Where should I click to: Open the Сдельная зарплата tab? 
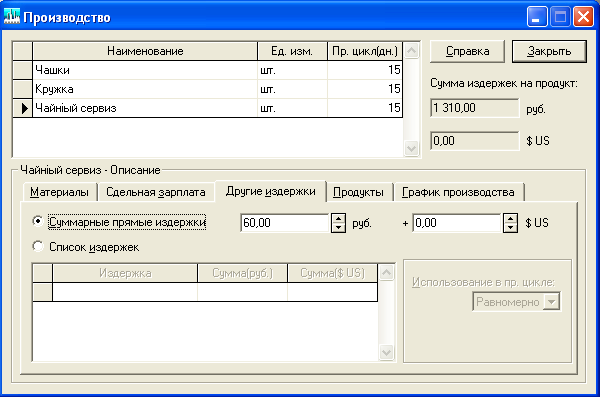click(156, 192)
